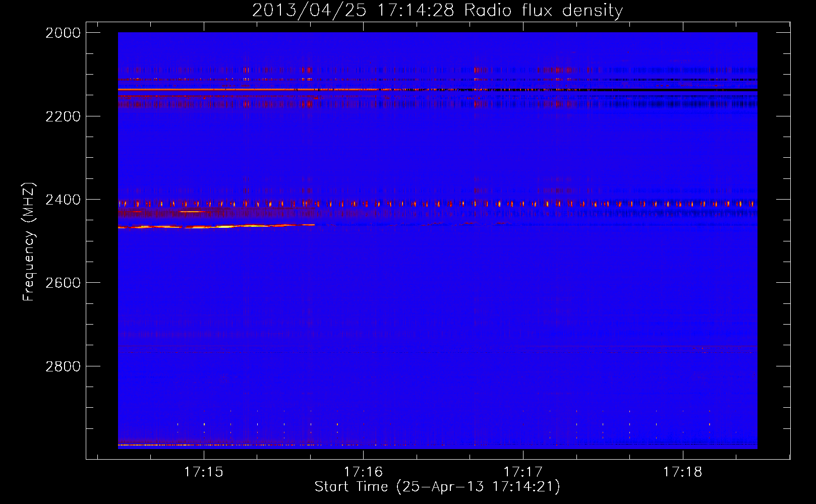The width and height of the screenshot is (816, 504).
Task: Select the '2600' frequency axis label
Action: tap(63, 283)
